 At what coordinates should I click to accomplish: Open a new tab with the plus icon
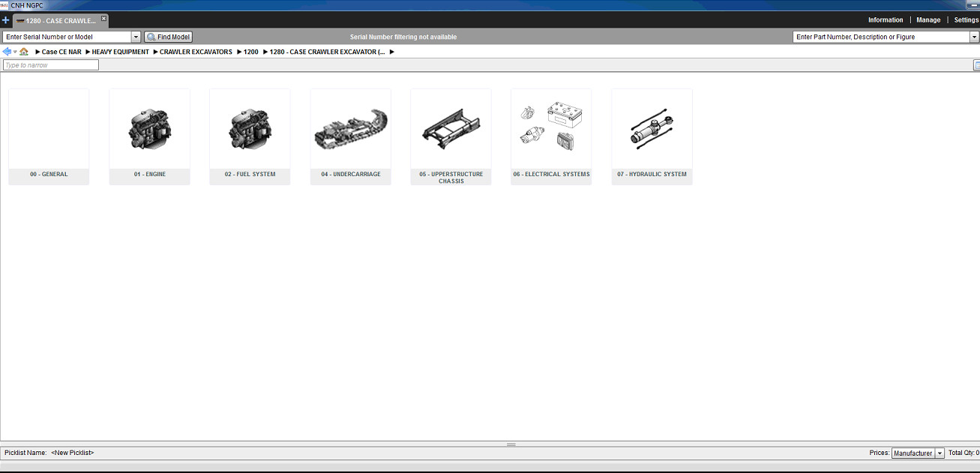pos(6,20)
